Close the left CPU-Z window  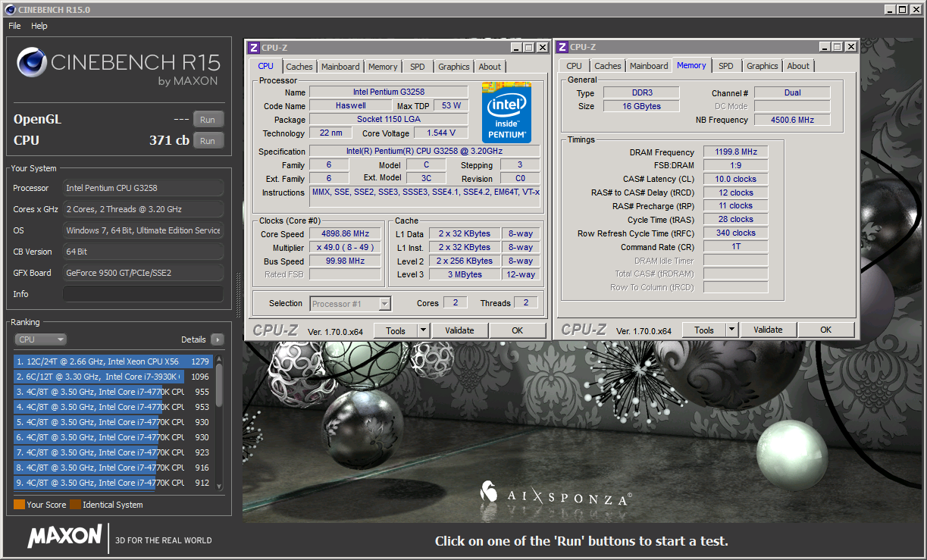pyautogui.click(x=542, y=47)
